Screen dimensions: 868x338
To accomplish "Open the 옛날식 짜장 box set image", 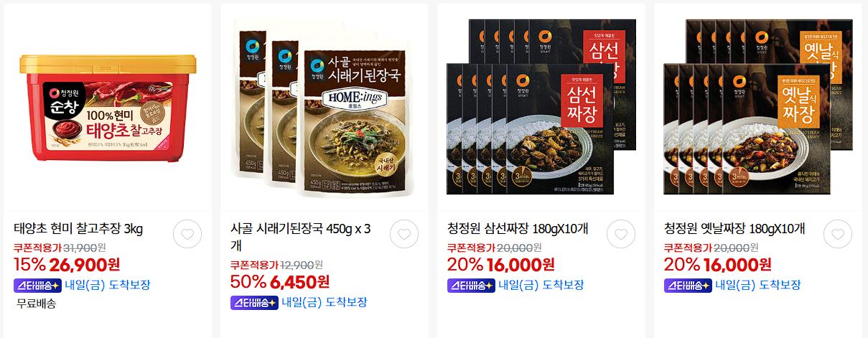I will point(758,106).
